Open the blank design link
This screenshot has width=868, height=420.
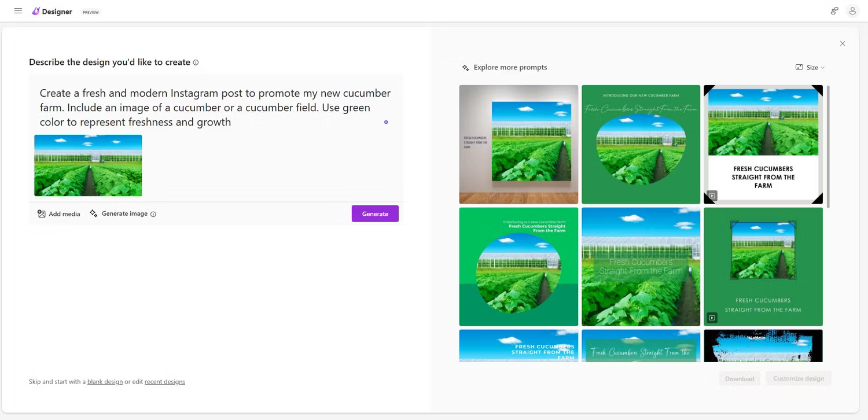[105, 381]
